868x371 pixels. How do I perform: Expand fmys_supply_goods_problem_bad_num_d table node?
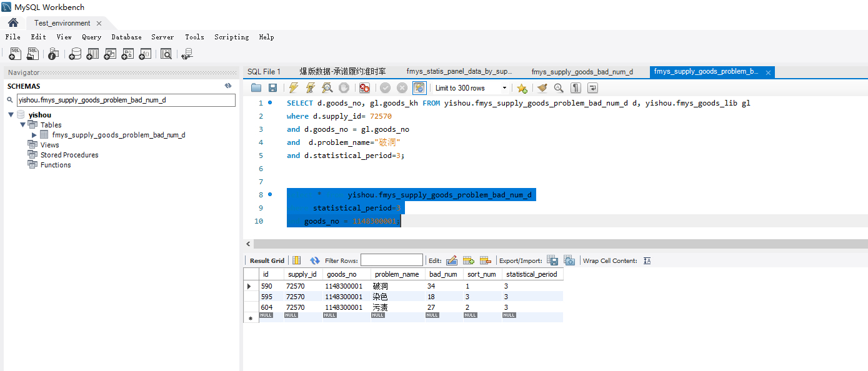coord(34,135)
